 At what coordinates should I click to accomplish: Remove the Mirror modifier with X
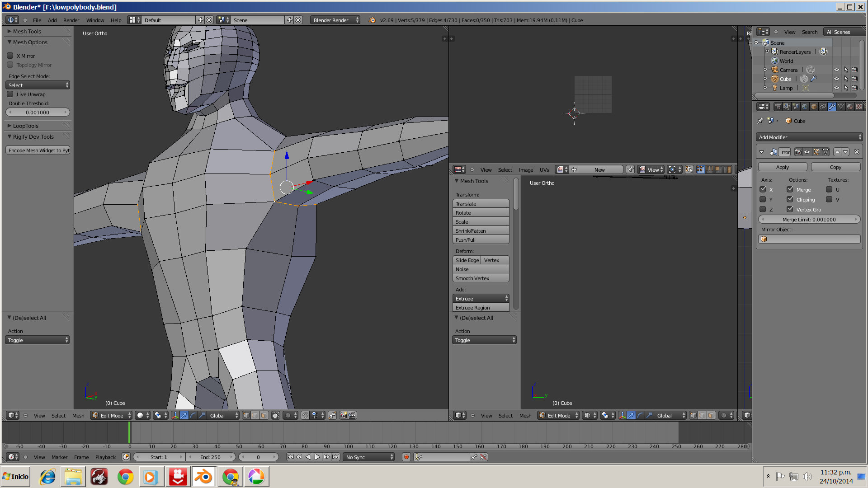click(x=856, y=152)
